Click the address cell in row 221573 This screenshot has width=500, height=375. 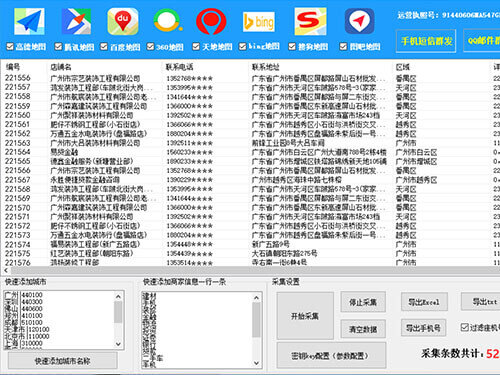(318, 235)
